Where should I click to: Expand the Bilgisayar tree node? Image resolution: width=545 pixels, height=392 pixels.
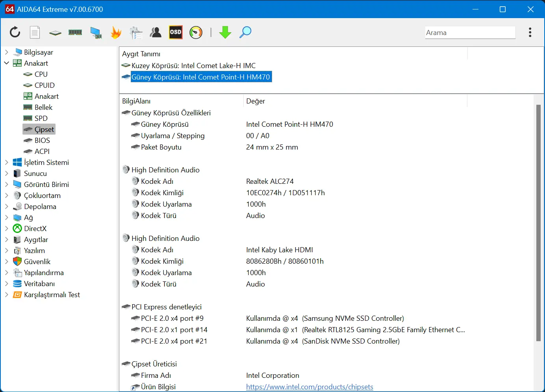pos(6,52)
